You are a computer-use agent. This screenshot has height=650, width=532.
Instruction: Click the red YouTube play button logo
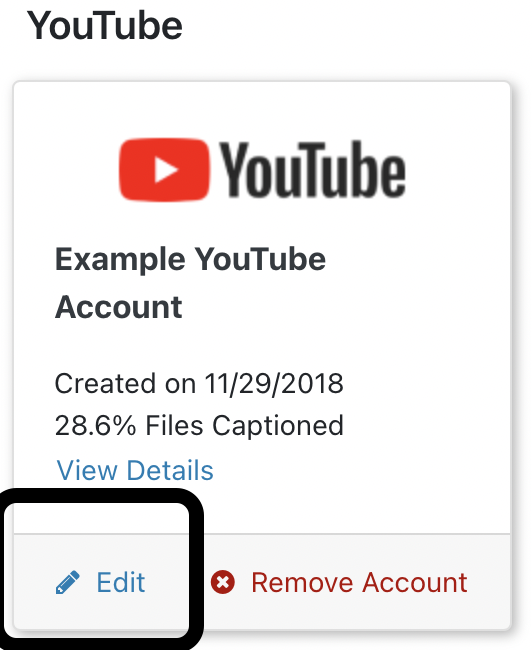[165, 170]
